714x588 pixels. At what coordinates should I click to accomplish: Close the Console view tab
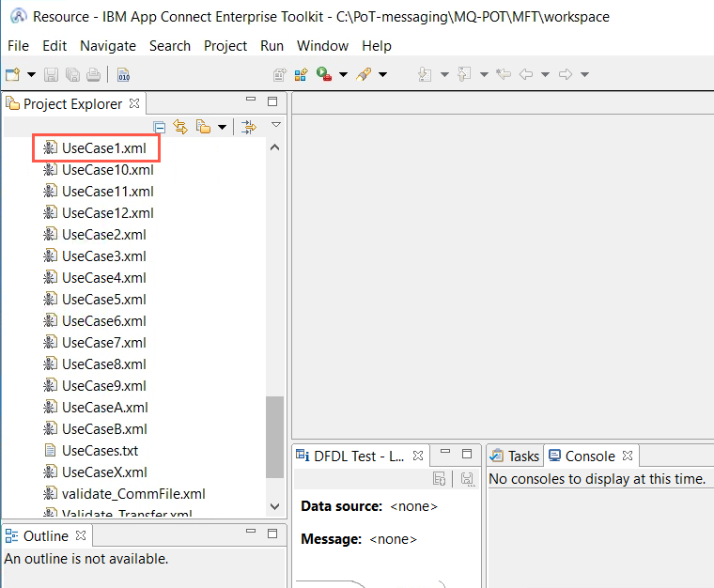pos(628,456)
